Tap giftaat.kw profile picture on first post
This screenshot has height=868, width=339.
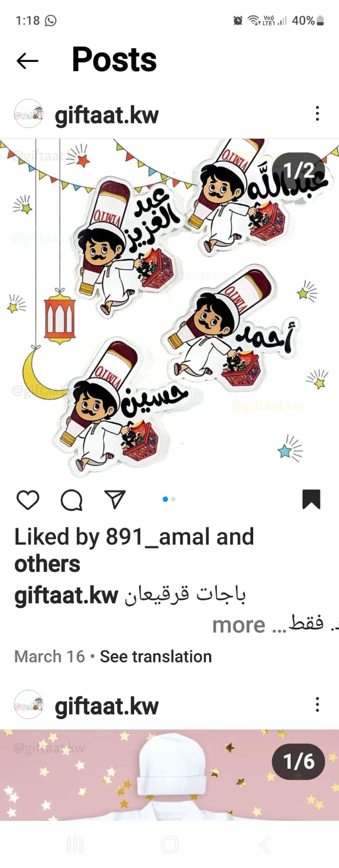pos(28,114)
